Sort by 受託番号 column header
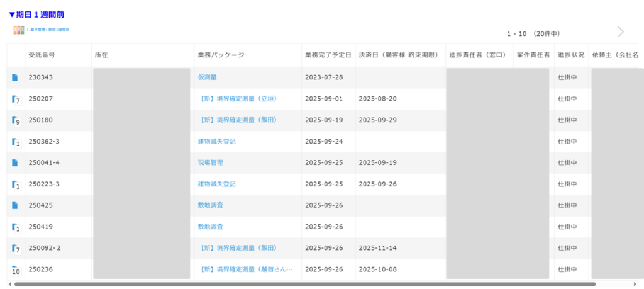This screenshot has width=644, height=289. point(42,55)
